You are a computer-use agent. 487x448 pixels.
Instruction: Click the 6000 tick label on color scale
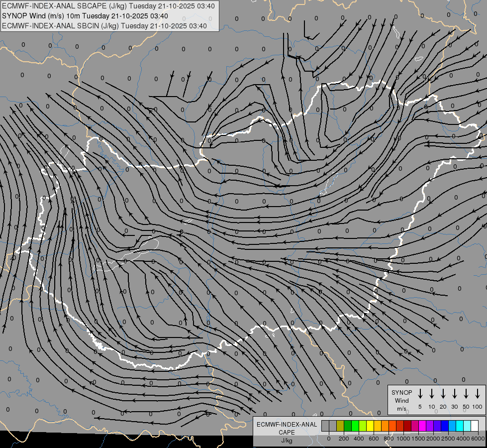point(478,439)
